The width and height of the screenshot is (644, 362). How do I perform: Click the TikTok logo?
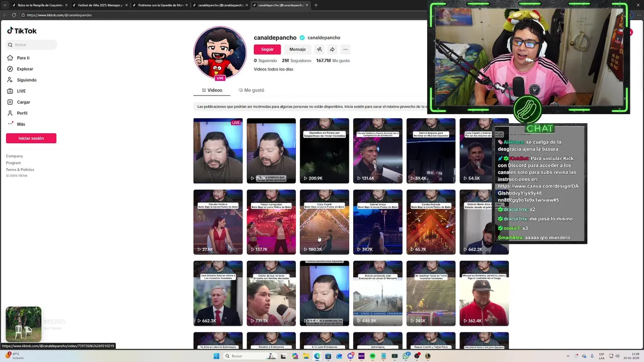point(22,31)
